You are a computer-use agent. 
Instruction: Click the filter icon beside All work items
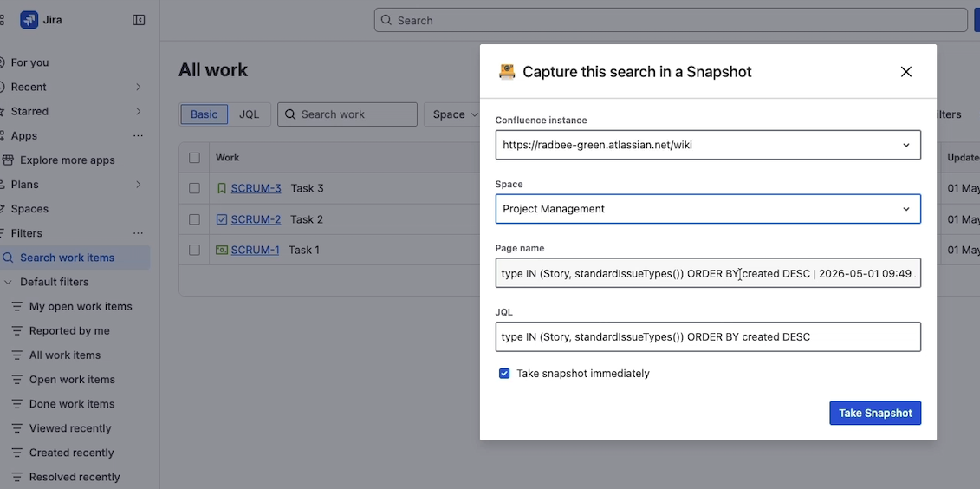pyautogui.click(x=17, y=355)
